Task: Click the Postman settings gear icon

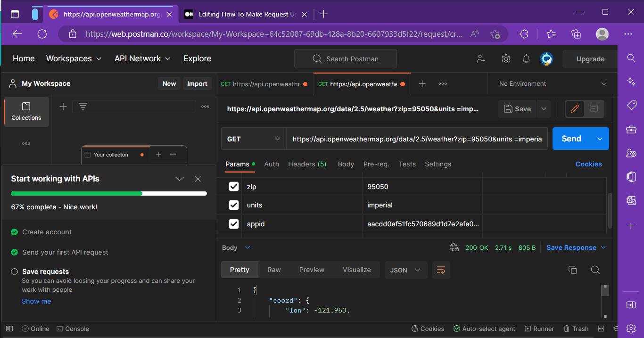Action: (506, 59)
